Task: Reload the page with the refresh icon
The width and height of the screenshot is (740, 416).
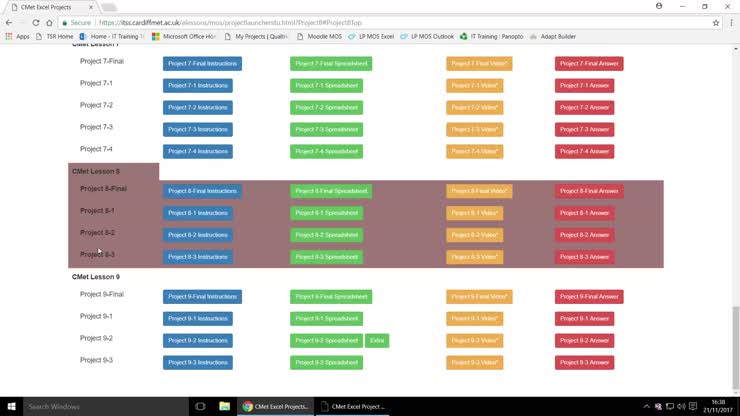Action: click(35, 23)
